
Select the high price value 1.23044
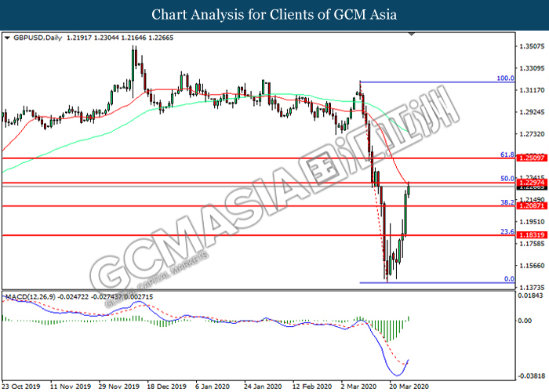(x=106, y=38)
